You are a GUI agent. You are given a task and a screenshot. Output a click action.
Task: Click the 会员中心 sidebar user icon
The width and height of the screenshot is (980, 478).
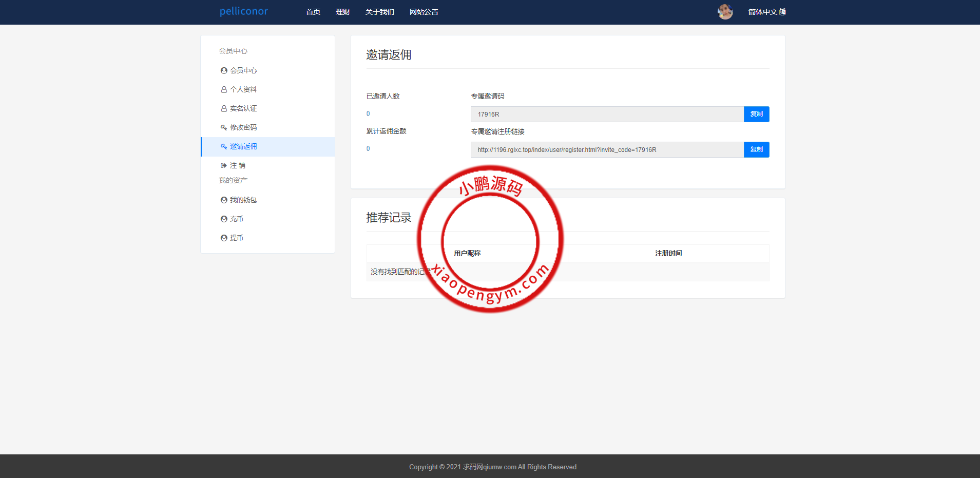(x=224, y=71)
